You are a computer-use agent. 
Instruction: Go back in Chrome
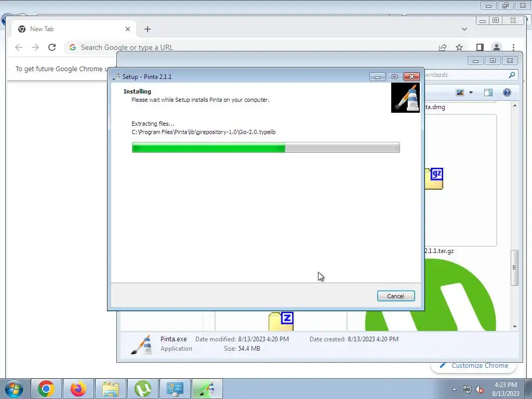point(19,47)
